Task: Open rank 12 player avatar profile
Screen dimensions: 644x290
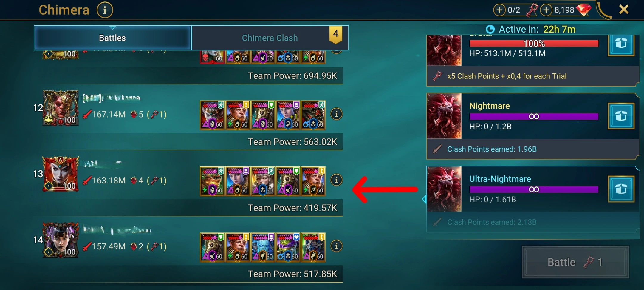Action: [x=61, y=108]
